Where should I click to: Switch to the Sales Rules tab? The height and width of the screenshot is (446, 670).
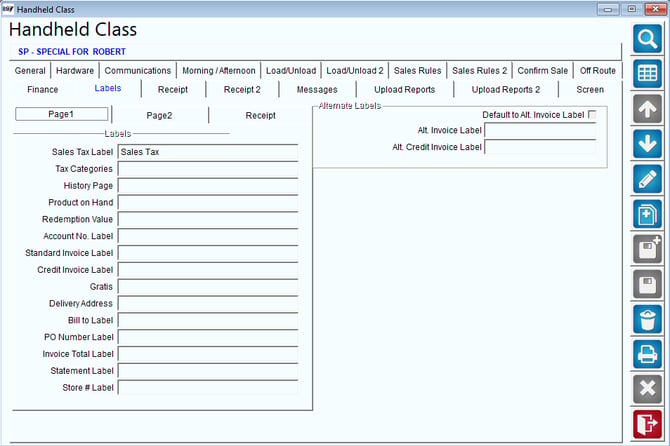(417, 70)
